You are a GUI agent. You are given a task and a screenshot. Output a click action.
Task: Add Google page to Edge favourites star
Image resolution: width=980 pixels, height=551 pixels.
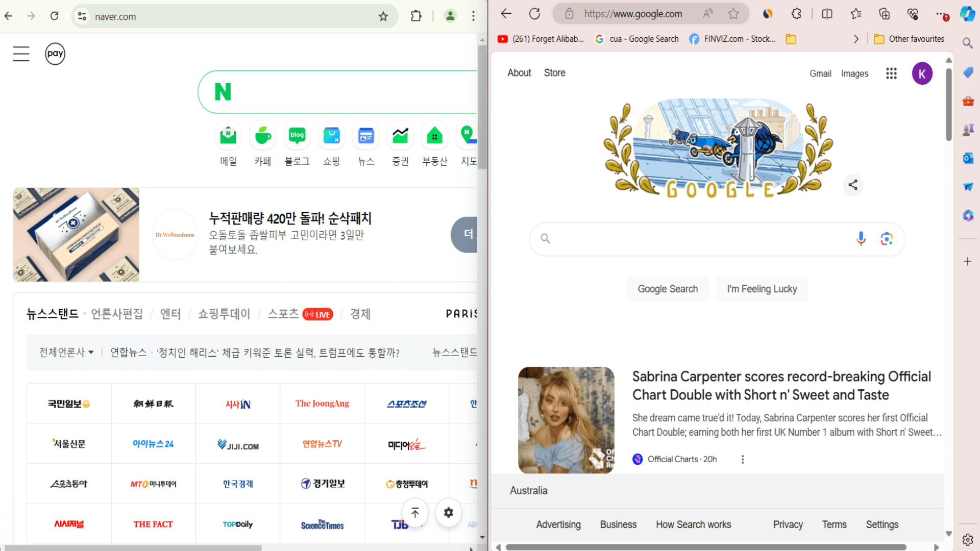point(733,14)
